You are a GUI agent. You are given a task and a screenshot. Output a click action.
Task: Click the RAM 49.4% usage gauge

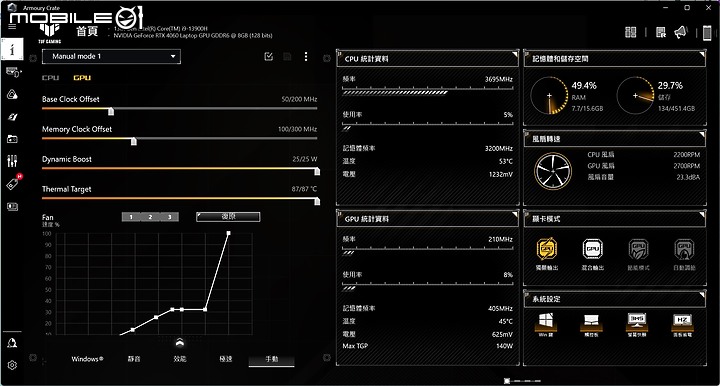coord(549,96)
